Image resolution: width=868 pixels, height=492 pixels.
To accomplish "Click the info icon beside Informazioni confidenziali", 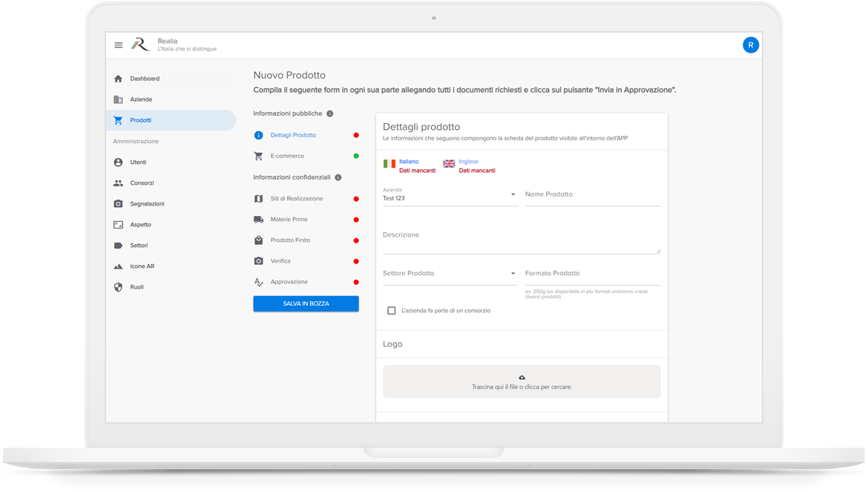I will pyautogui.click(x=338, y=177).
